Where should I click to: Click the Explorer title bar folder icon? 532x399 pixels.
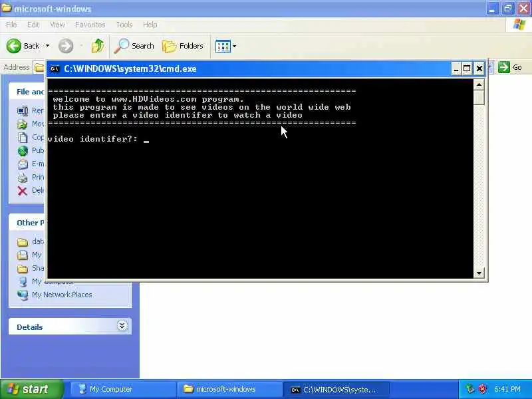tap(6, 8)
